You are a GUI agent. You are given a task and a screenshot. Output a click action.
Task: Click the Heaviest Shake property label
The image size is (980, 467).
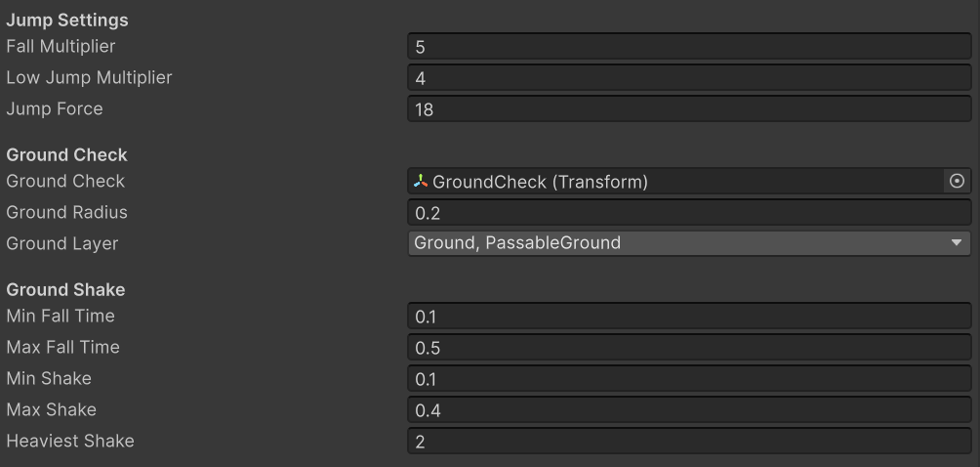click(70, 442)
